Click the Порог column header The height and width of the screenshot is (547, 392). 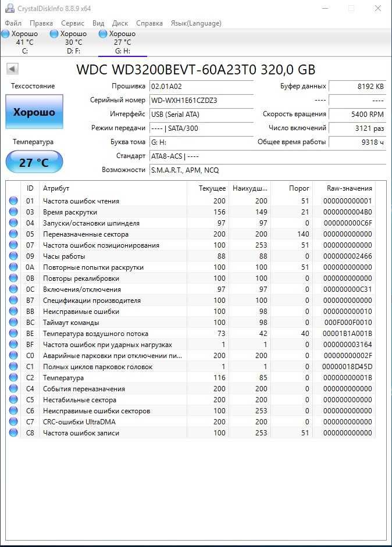click(x=292, y=188)
